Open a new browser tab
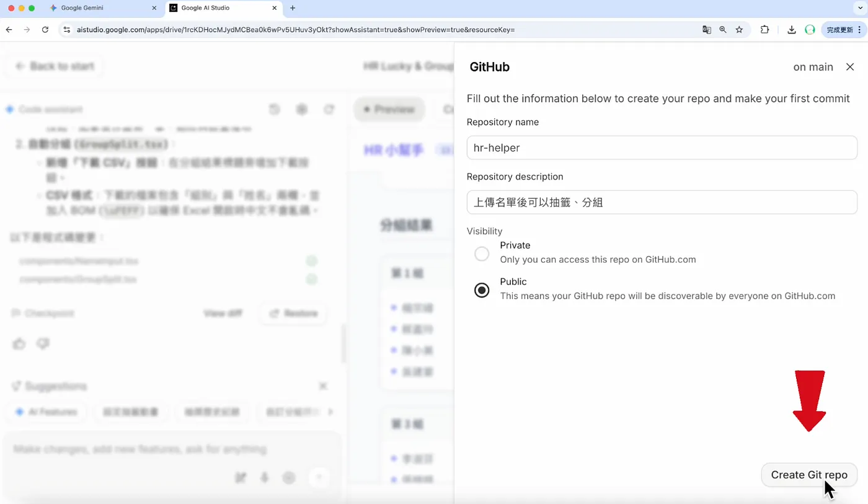Image resolution: width=868 pixels, height=504 pixels. 293,8
